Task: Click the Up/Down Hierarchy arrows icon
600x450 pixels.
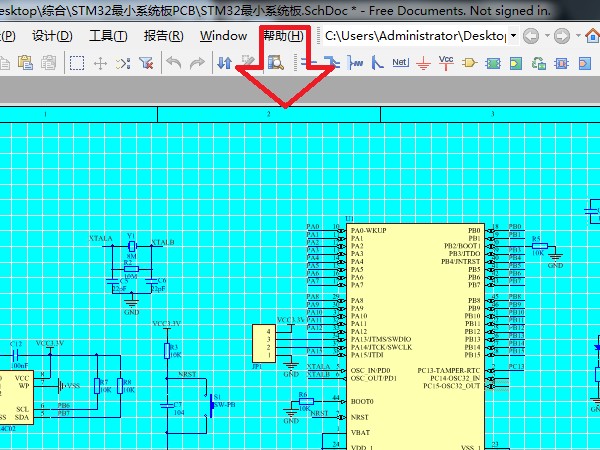Action: pyautogui.click(x=225, y=63)
